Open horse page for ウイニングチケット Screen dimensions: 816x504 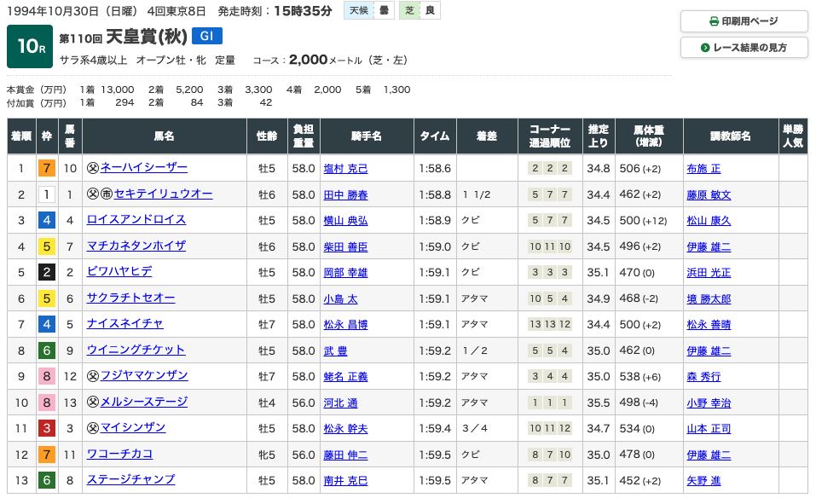[x=136, y=350]
